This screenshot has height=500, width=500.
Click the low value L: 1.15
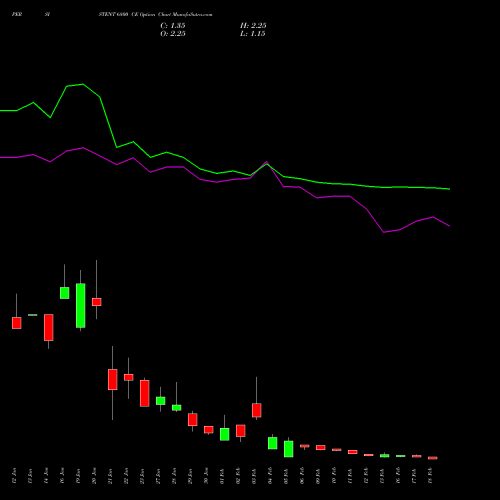pyautogui.click(x=253, y=34)
